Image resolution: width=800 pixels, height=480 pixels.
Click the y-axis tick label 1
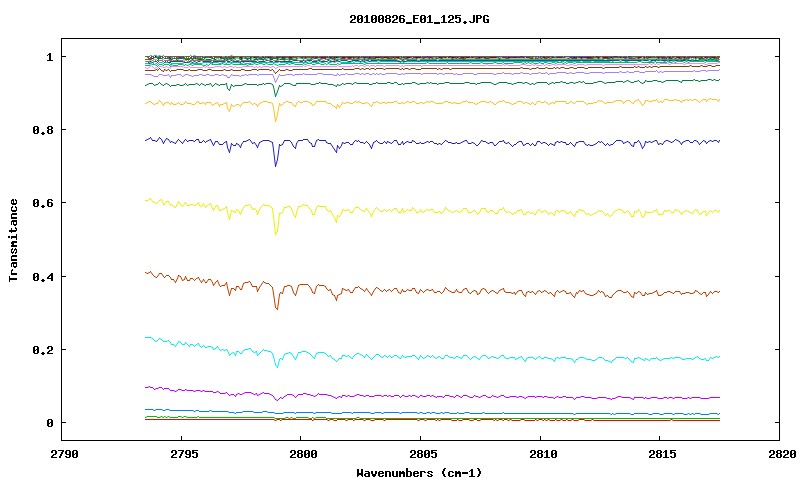[49, 57]
